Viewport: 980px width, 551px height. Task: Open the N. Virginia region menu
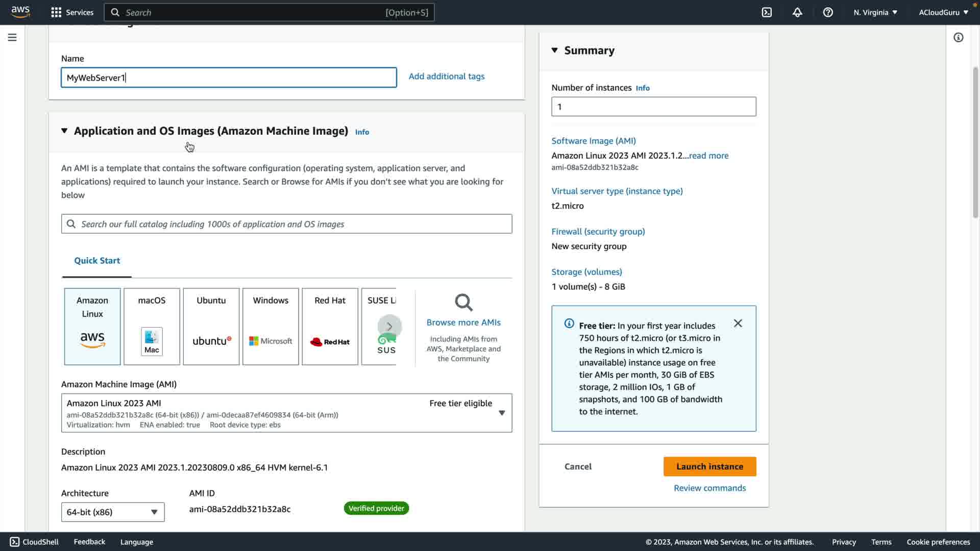coord(875,12)
